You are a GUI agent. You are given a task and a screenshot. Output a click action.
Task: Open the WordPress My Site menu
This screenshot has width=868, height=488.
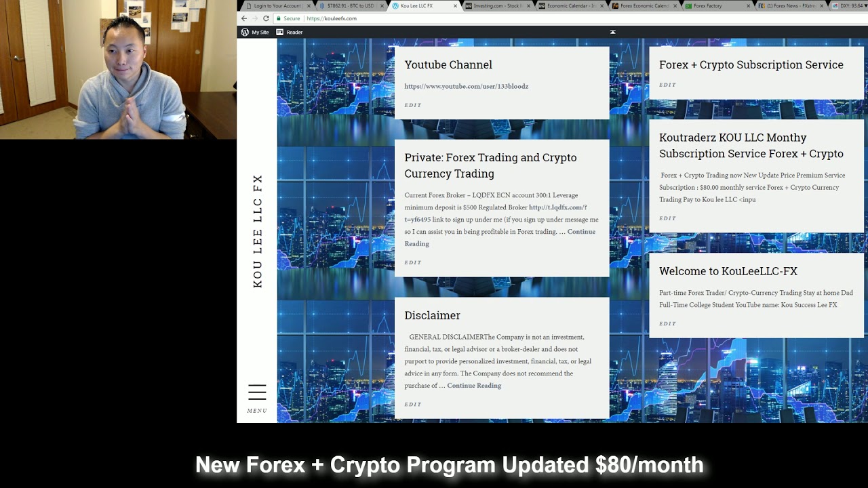(x=255, y=32)
